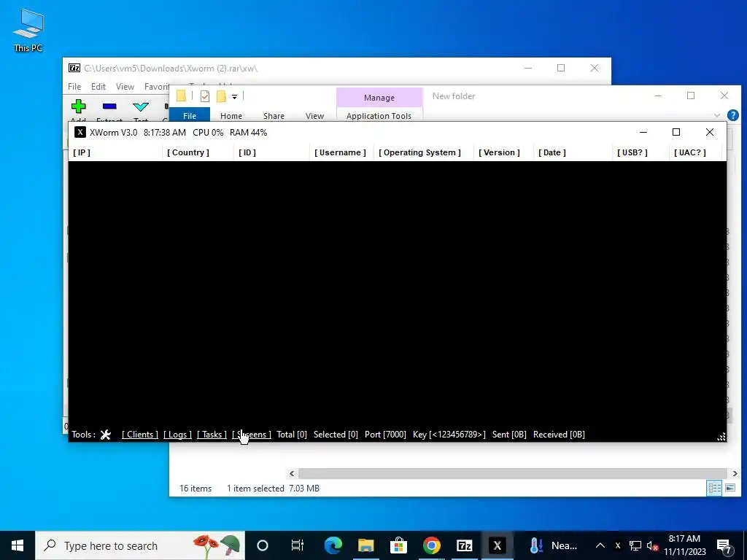Click the XWorm taskbar icon
Image resolution: width=747 pixels, height=560 pixels.
tap(498, 545)
